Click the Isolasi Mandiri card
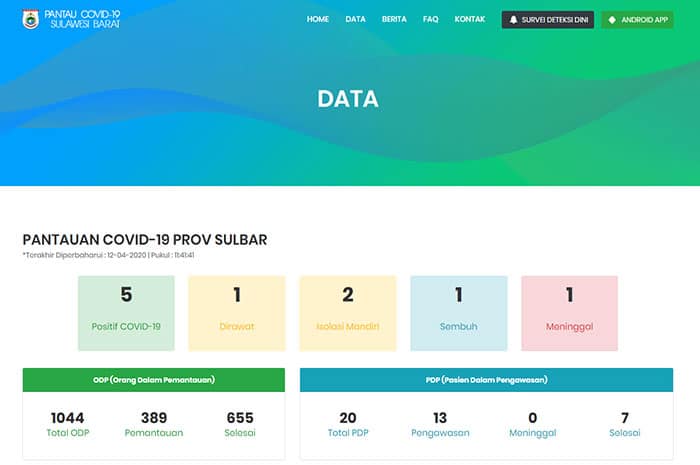Image resolution: width=700 pixels, height=465 pixels. coord(348,313)
